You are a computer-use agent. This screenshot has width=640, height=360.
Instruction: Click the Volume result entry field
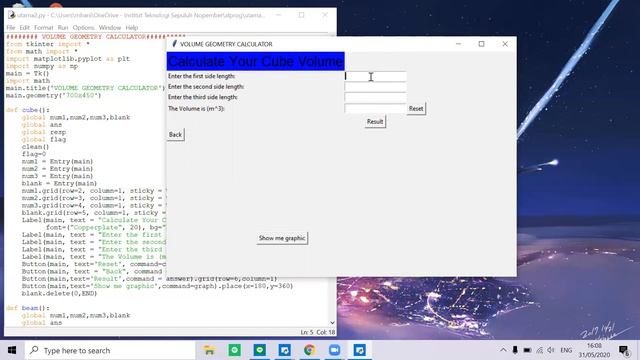point(376,108)
